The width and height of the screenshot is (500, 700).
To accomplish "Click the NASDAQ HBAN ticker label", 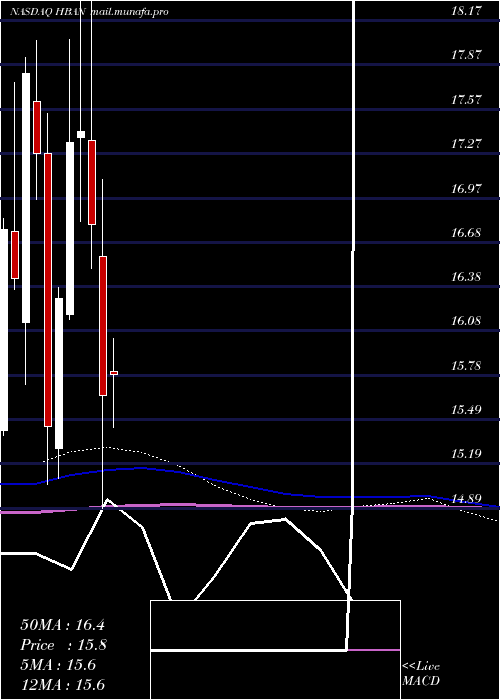I will point(49,12).
